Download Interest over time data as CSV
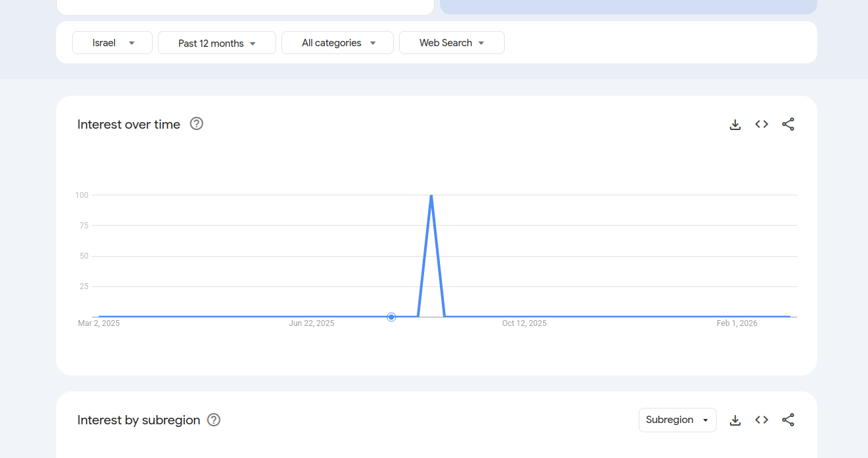The height and width of the screenshot is (458, 868). (735, 124)
